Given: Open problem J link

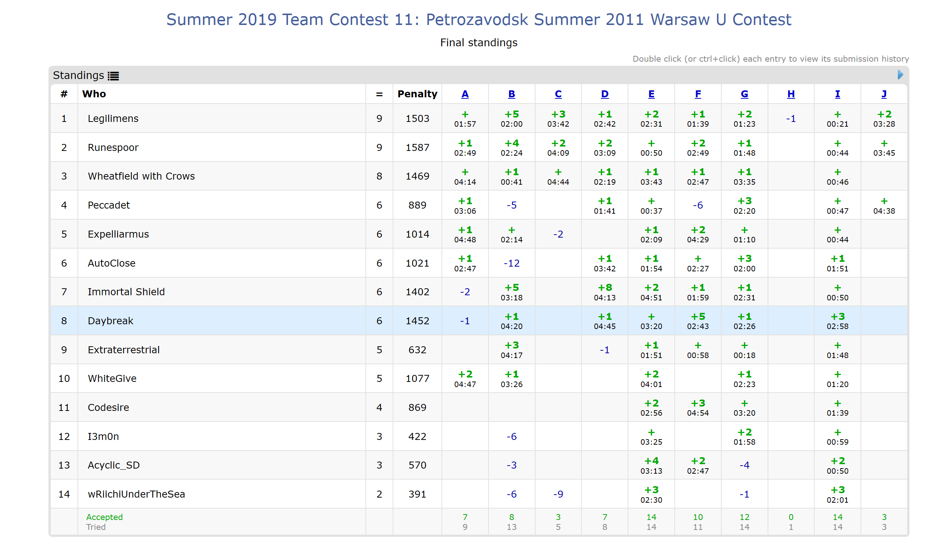Looking at the screenshot, I should [884, 94].
